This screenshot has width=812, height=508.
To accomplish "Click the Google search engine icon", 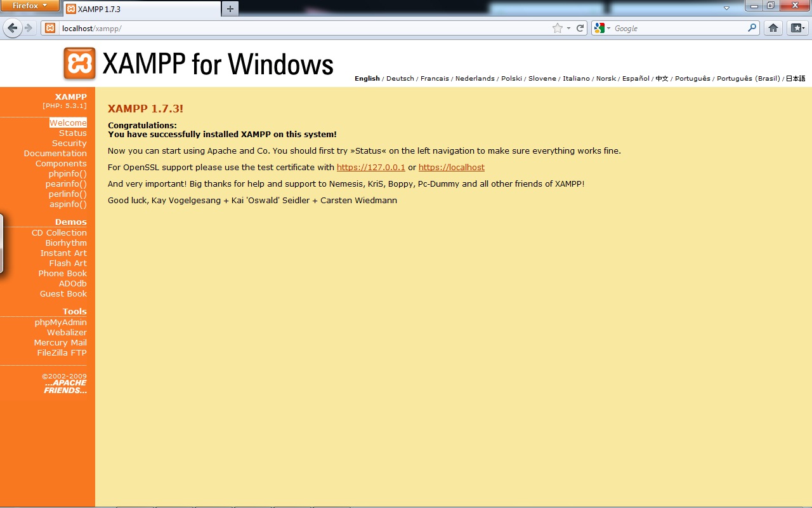I will (599, 28).
